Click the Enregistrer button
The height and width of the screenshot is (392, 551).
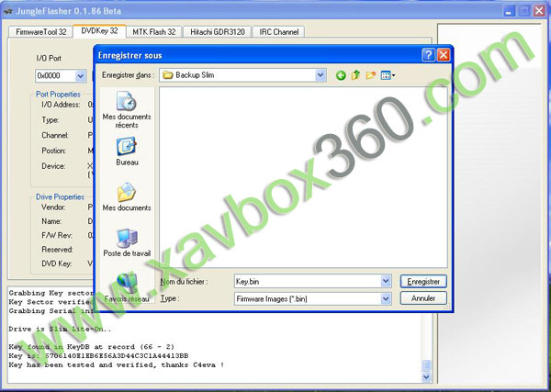click(423, 281)
